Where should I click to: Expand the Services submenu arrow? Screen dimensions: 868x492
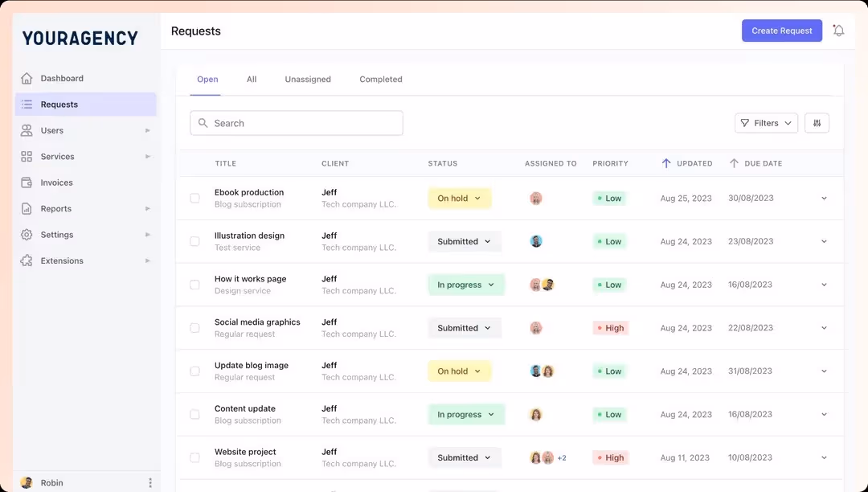point(147,157)
